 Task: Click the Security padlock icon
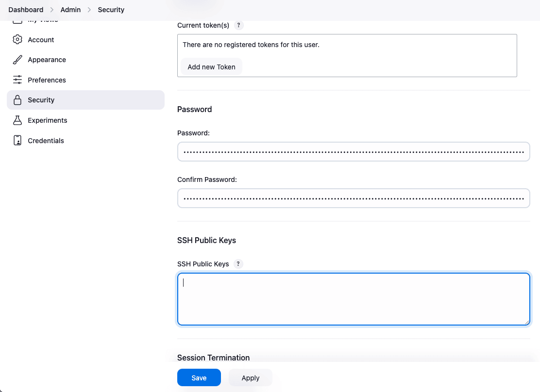coord(17,100)
